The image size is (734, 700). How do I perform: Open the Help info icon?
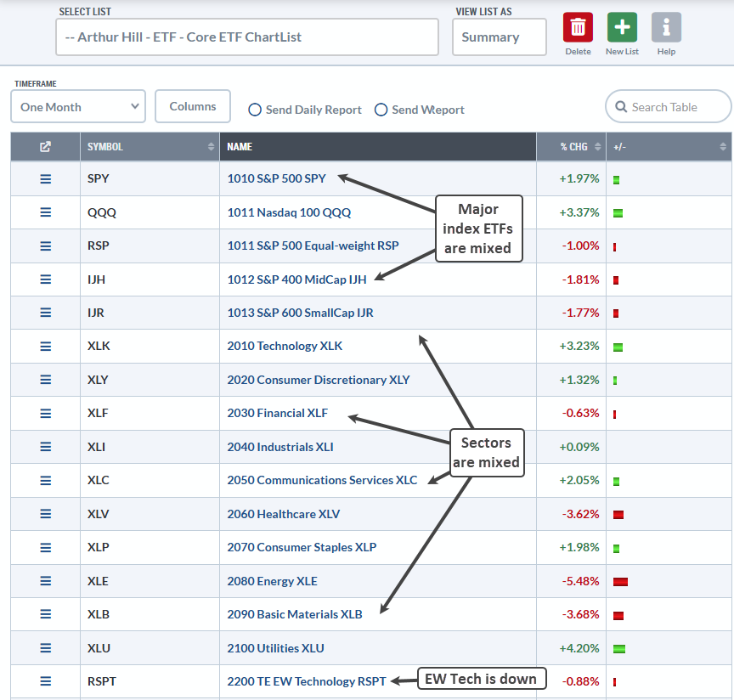coord(666,27)
